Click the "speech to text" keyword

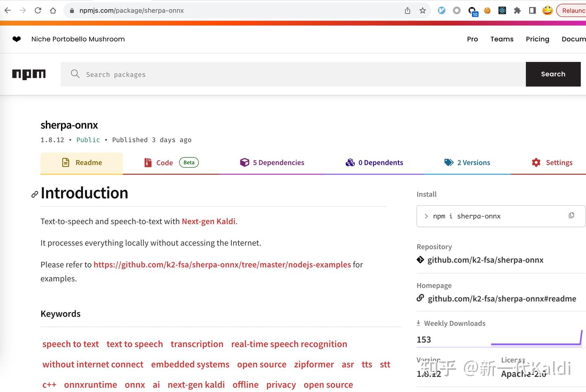(x=70, y=344)
